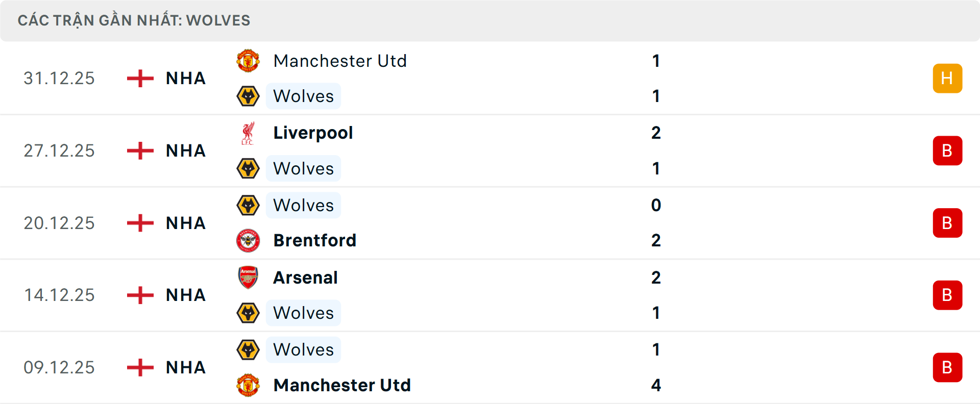The height and width of the screenshot is (404, 980).
Task: Toggle the yellow H result badge
Action: (x=948, y=78)
